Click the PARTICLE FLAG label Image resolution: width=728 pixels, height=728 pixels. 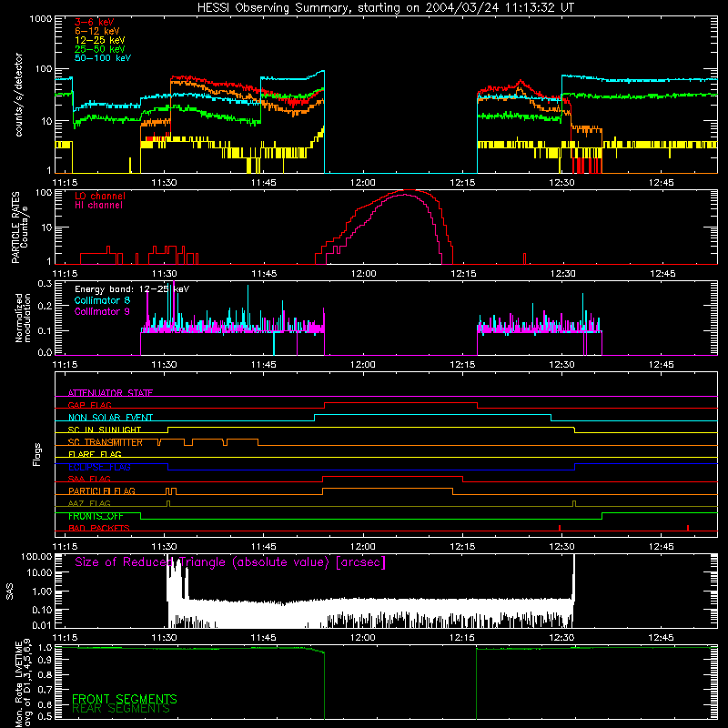(x=102, y=490)
